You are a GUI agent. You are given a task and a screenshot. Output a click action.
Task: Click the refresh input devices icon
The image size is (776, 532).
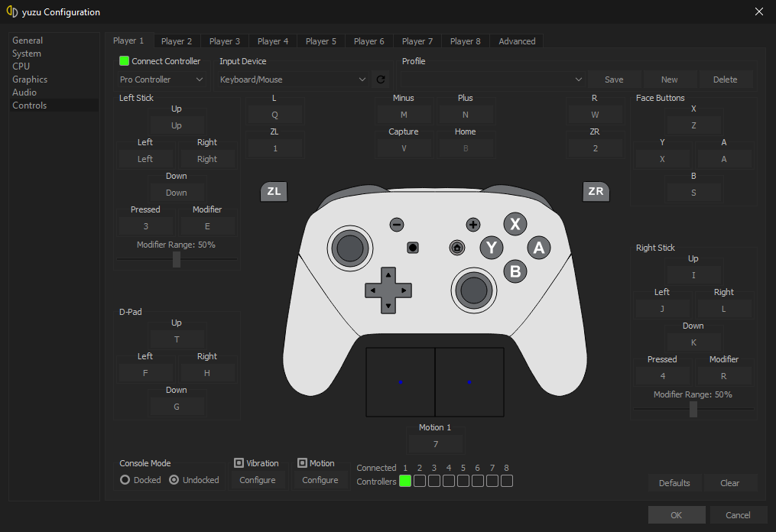coord(381,79)
